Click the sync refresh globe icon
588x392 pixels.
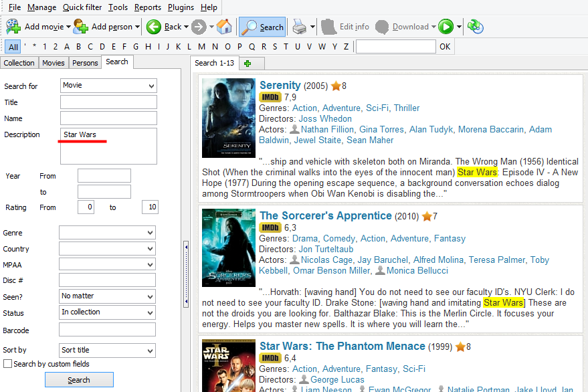475,27
